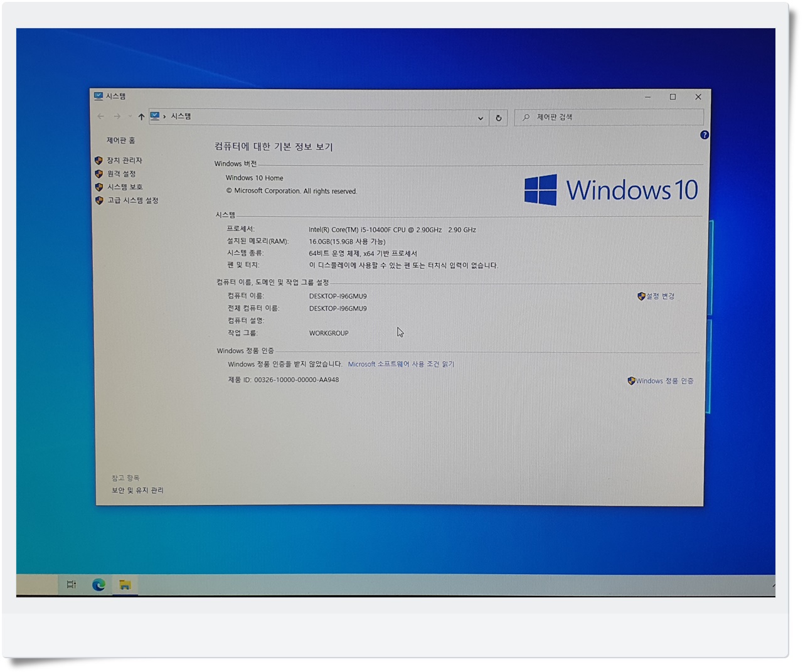Screen dimensions: 803x672
Task: Click the Back navigation arrow
Action: coord(101,117)
